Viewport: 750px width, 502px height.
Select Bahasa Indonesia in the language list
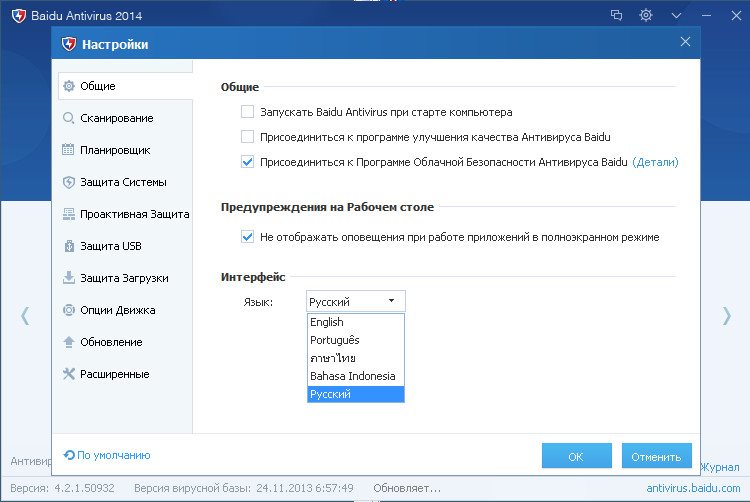pos(355,376)
